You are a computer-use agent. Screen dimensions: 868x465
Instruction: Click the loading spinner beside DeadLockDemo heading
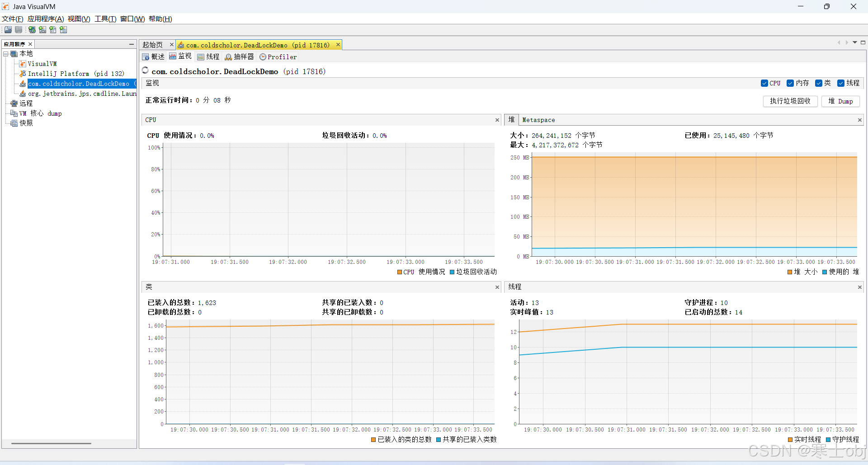coord(146,70)
